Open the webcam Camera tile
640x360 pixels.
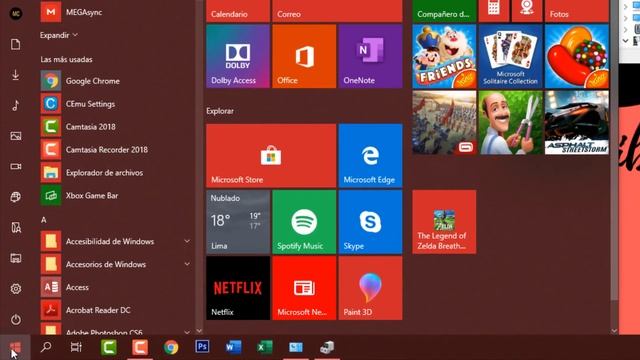527,11
